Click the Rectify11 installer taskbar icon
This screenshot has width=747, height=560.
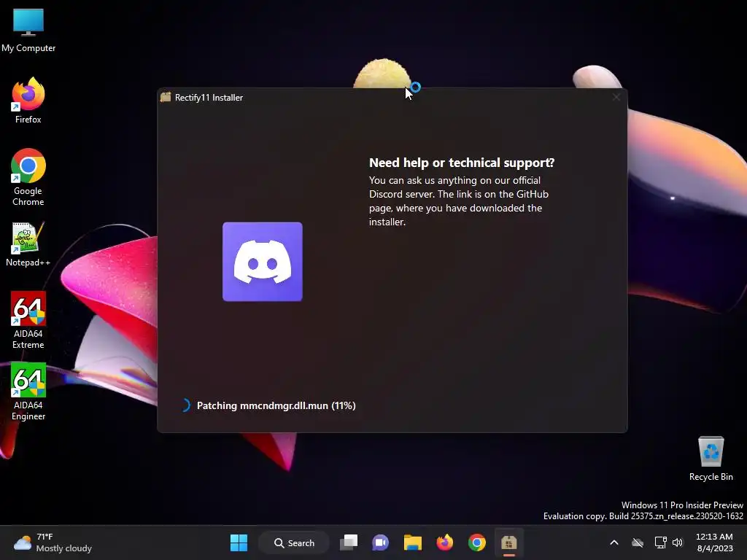[x=508, y=542]
